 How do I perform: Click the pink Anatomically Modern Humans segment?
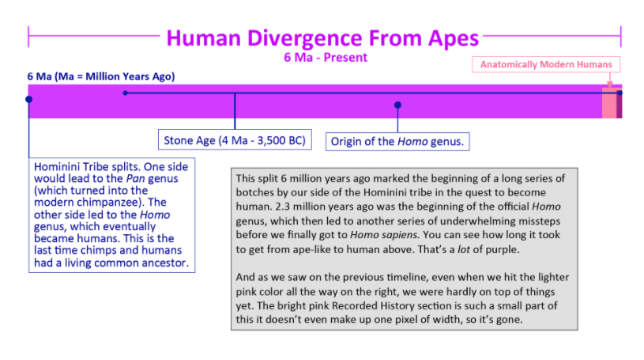[609, 103]
